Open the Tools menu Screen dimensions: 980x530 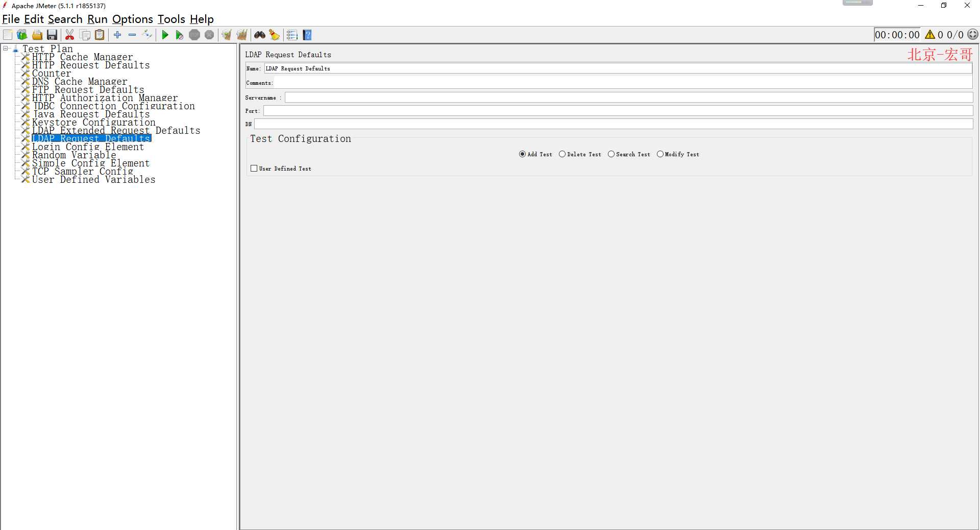coord(171,19)
